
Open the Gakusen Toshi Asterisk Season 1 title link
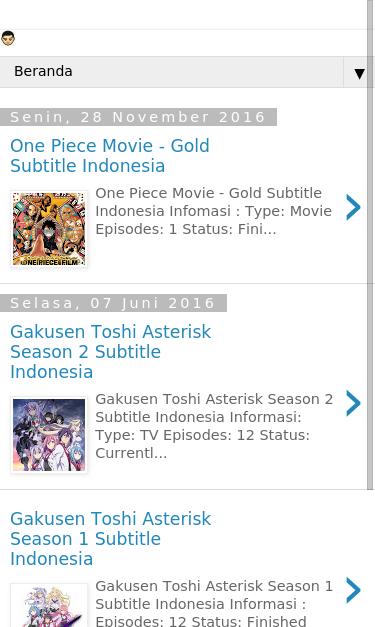(110, 539)
